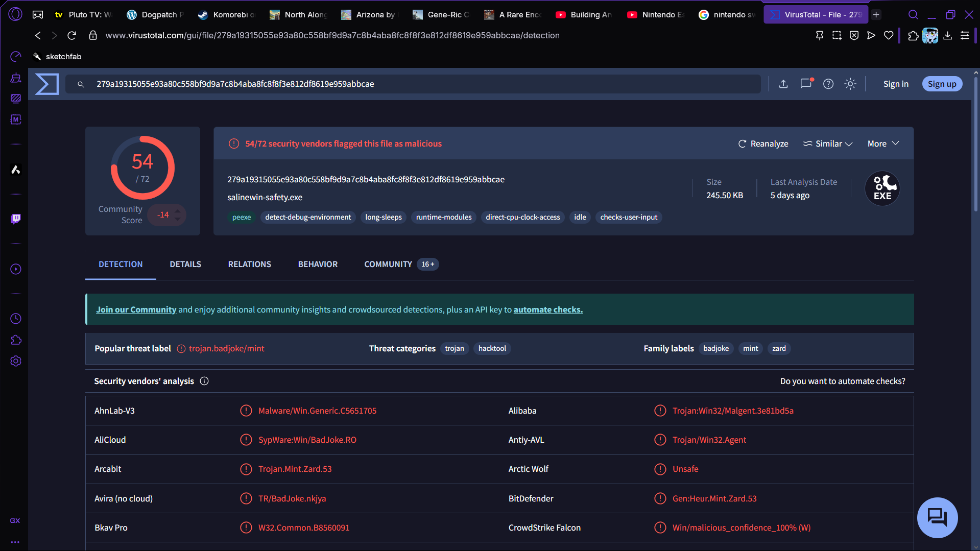
Task: Reload the VirusTotal page
Action: point(72,35)
